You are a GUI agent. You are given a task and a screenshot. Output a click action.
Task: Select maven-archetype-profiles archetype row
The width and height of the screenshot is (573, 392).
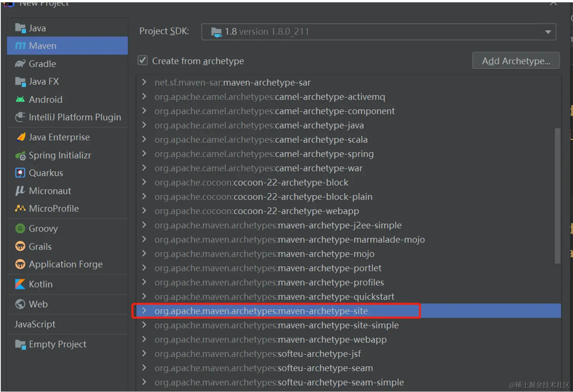[x=348, y=282]
